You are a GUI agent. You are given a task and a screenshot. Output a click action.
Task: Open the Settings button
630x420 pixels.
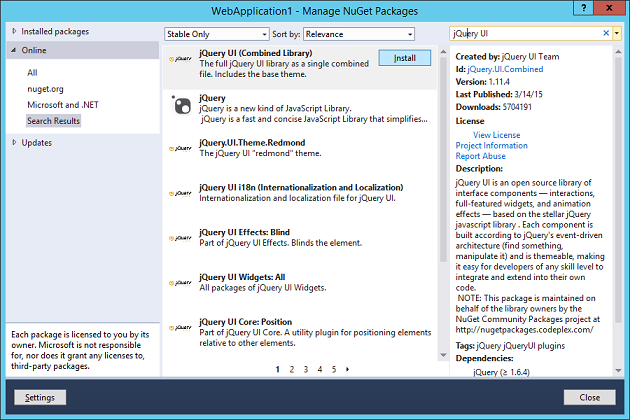click(40, 397)
